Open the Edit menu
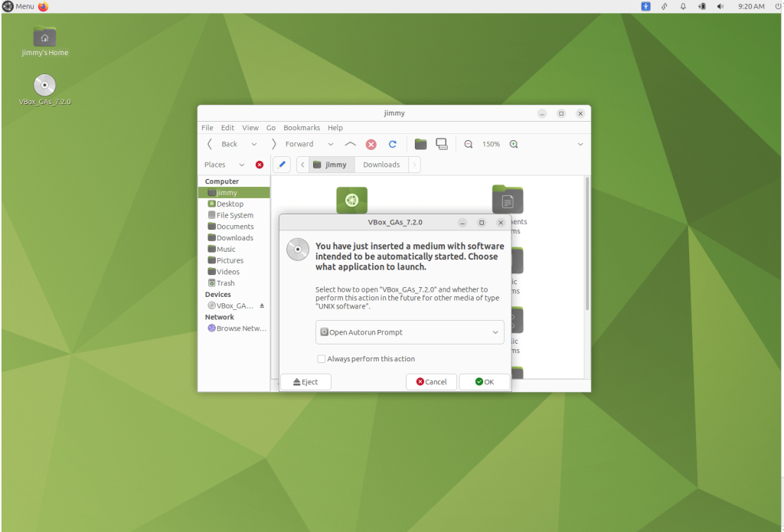 pyautogui.click(x=227, y=128)
